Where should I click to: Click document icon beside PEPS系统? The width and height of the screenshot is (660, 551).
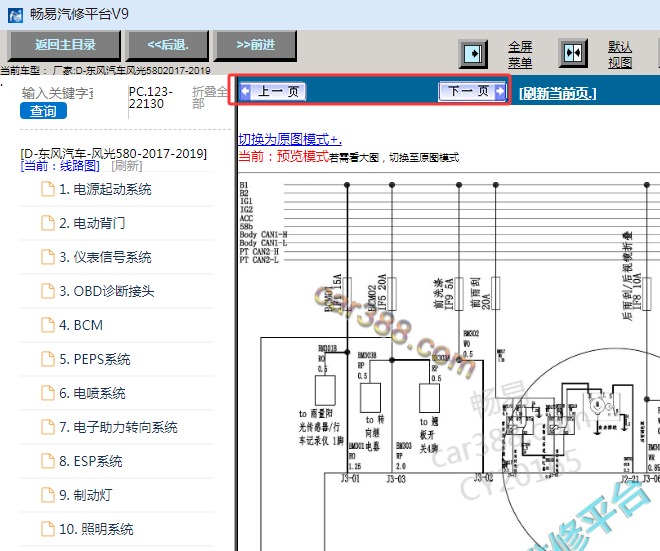pos(48,359)
